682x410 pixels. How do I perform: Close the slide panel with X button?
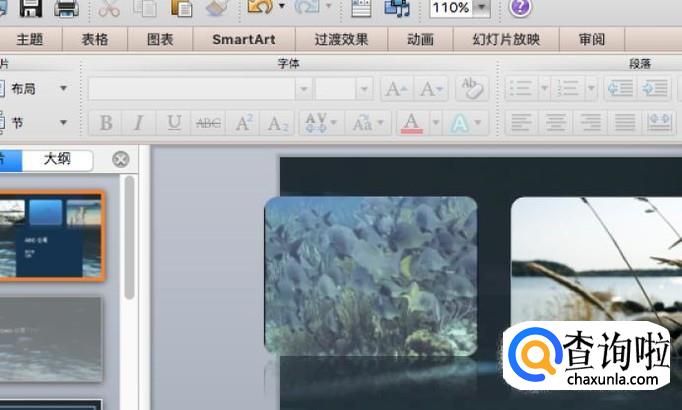coord(121,159)
